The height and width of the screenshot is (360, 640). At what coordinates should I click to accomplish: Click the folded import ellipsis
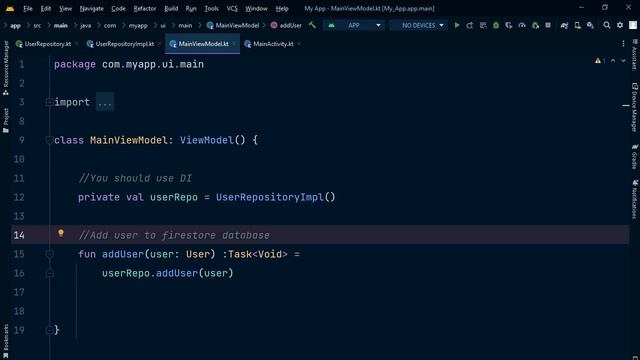pyautogui.click(x=105, y=102)
